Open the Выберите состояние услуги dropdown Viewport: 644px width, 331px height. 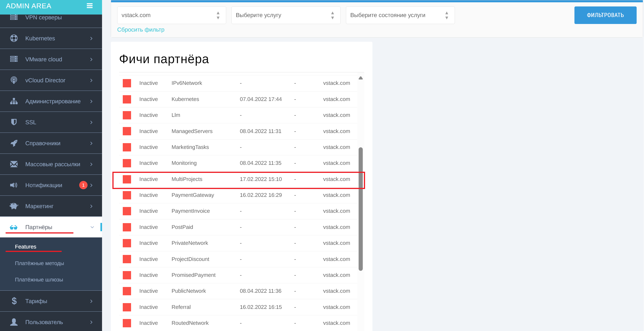point(400,15)
